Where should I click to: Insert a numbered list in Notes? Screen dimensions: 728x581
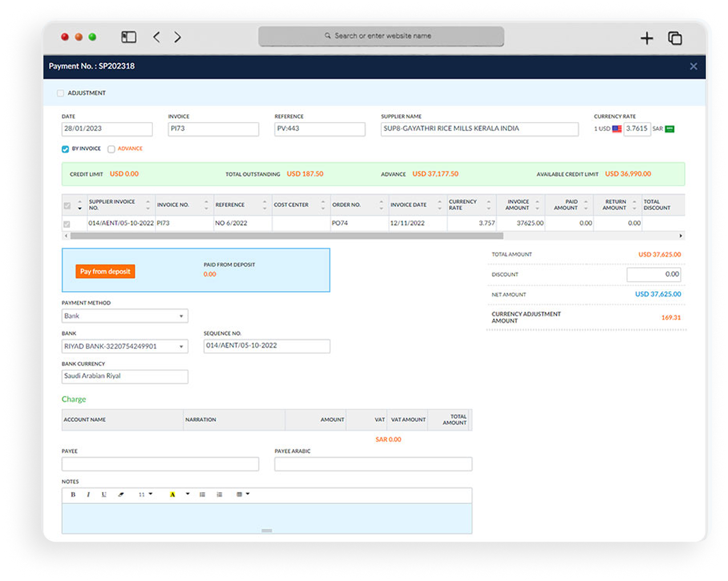click(x=219, y=495)
